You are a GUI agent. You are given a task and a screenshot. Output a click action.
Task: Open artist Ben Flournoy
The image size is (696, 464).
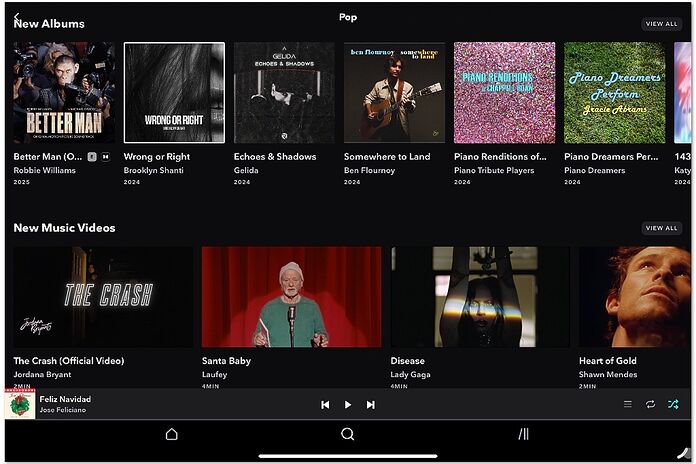tap(369, 171)
